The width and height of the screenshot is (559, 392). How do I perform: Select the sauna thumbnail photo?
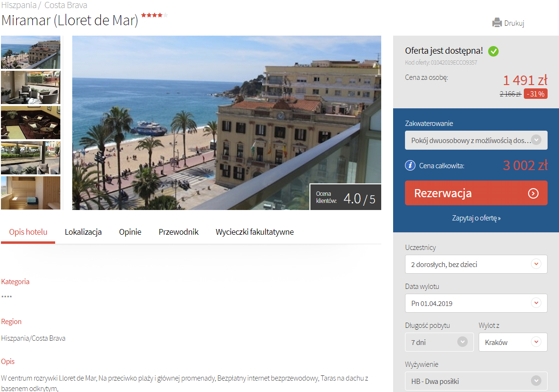(30, 193)
